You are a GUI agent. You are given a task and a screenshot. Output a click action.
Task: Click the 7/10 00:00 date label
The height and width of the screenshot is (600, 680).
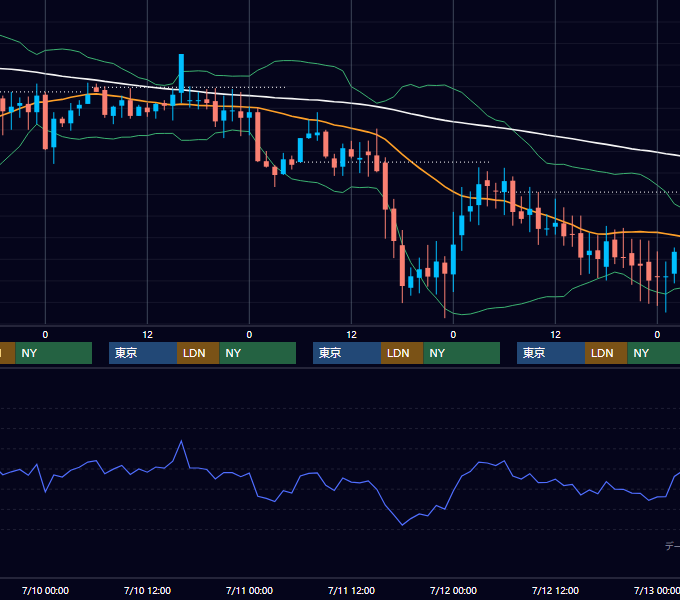45,590
